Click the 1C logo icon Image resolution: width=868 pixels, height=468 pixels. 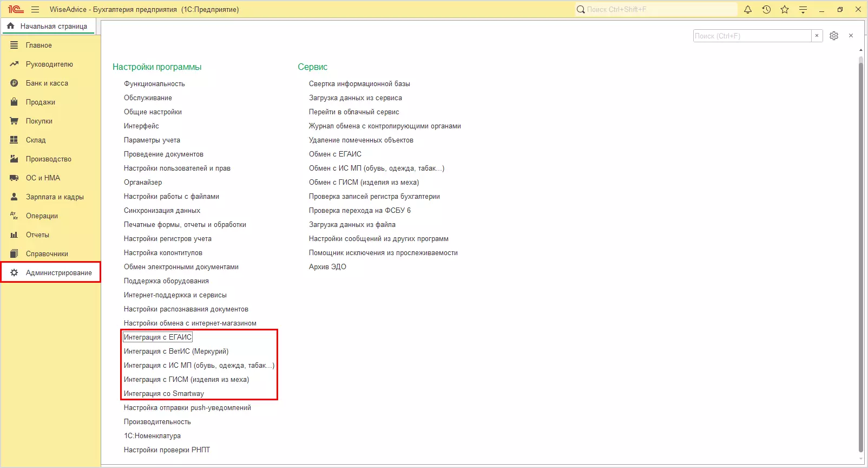16,10
